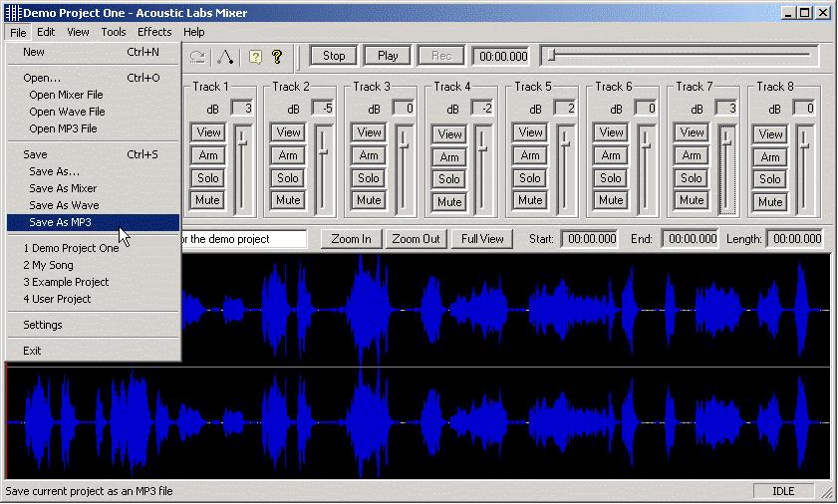Image resolution: width=838 pixels, height=504 pixels.
Task: Solo Track 1
Action: click(x=208, y=178)
